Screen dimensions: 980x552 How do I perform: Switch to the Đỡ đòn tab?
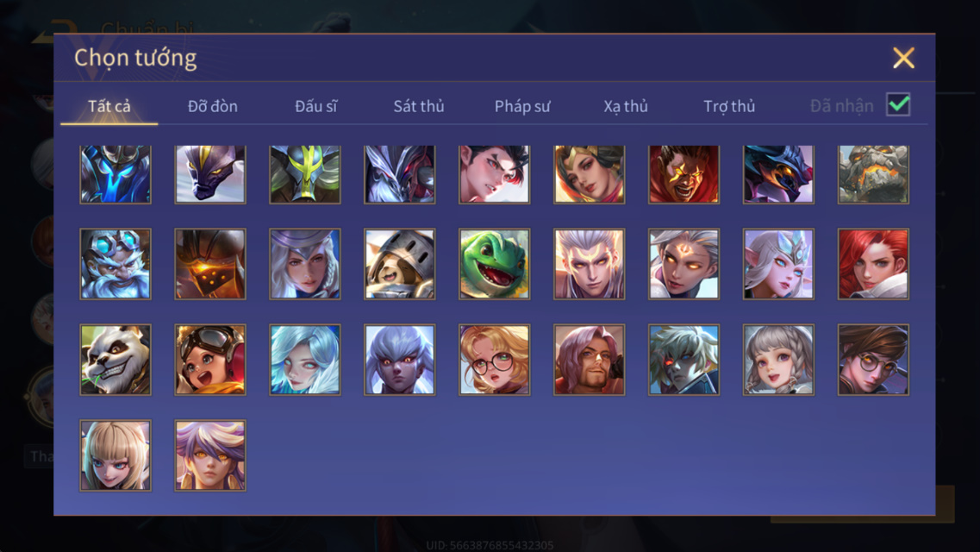click(x=213, y=106)
